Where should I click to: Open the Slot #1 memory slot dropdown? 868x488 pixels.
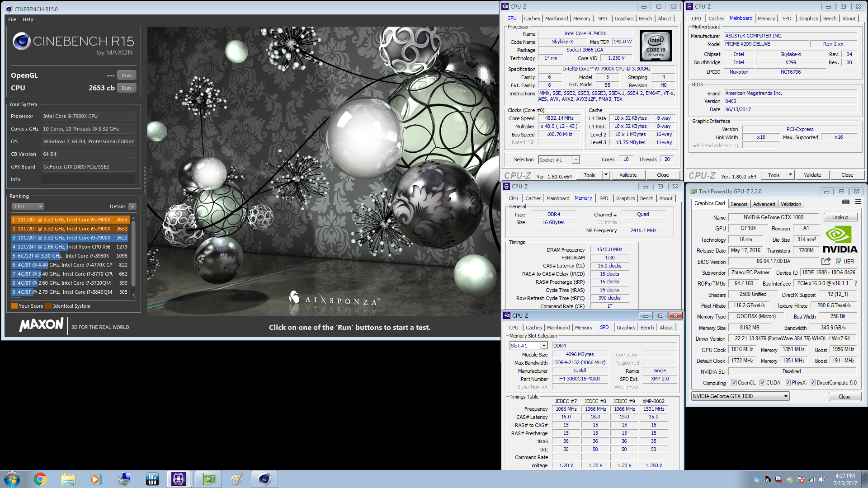tap(528, 346)
